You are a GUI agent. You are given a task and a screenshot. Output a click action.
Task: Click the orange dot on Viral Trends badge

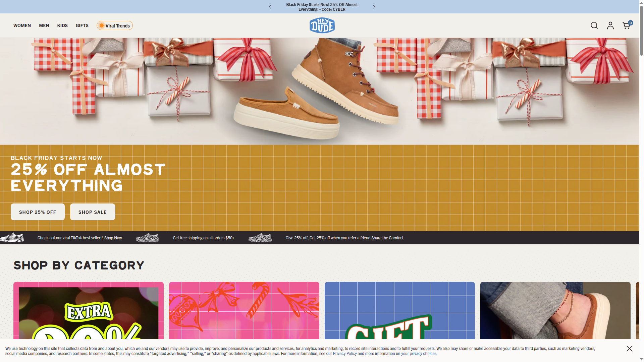(102, 25)
